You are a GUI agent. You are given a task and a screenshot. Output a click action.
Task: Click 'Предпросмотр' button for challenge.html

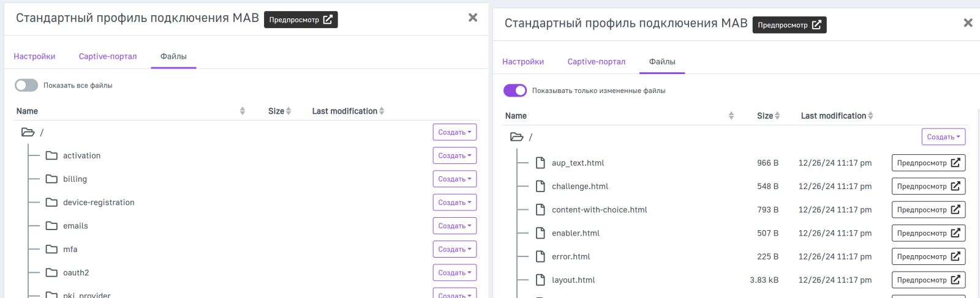click(x=928, y=187)
